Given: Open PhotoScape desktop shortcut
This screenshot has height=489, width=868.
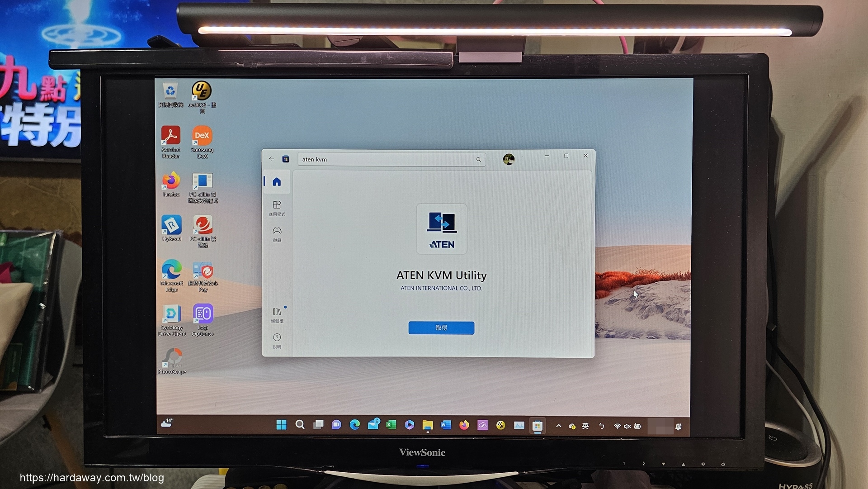Looking at the screenshot, I should [x=172, y=361].
